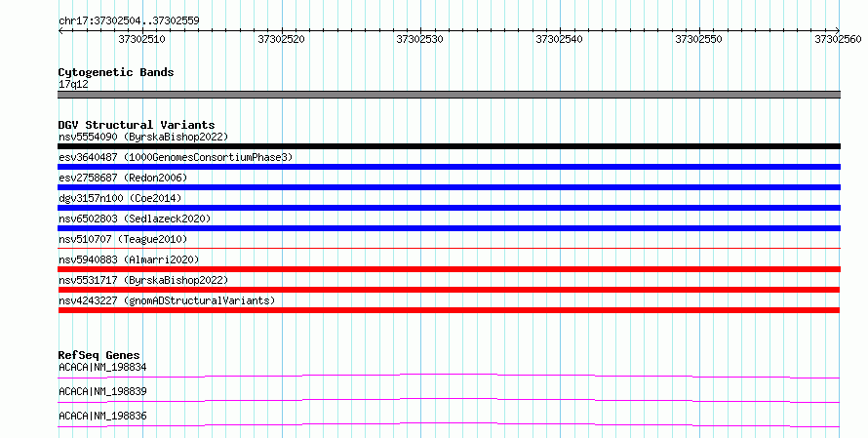Click ruler position label 37302530
Image resolution: width=868 pixels, height=438 pixels.
419,39
